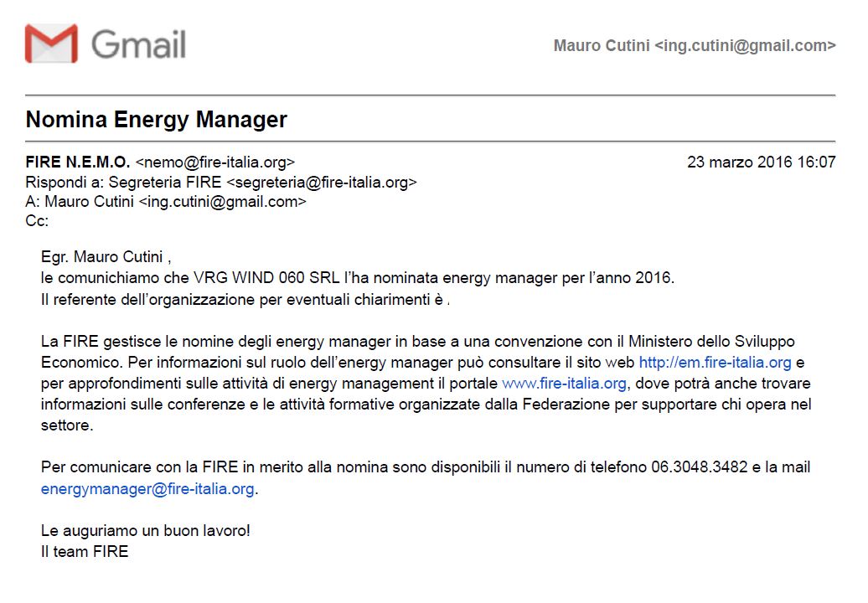Click reply-to address segreteria@fire-italia.org
868x603 pixels.
[x=322, y=182]
